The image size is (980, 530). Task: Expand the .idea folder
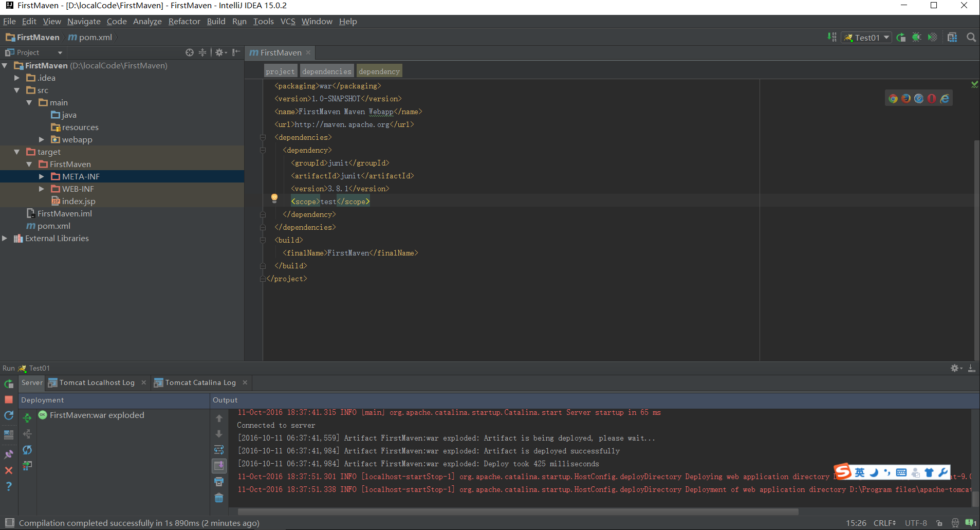(17, 78)
